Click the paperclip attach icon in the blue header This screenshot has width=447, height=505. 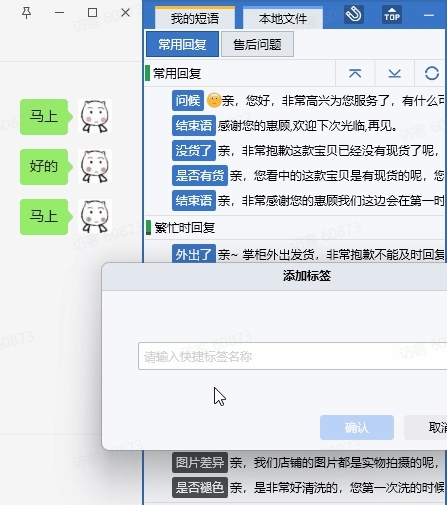pos(354,15)
